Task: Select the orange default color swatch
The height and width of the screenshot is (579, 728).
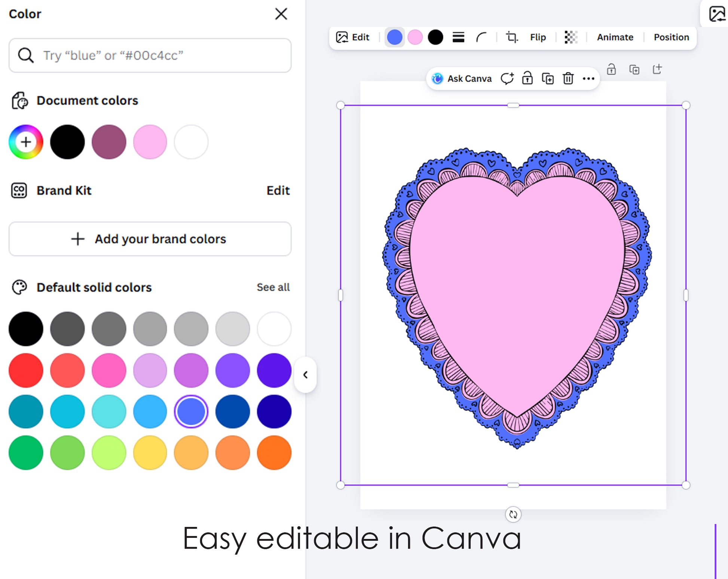Action: pos(274,452)
